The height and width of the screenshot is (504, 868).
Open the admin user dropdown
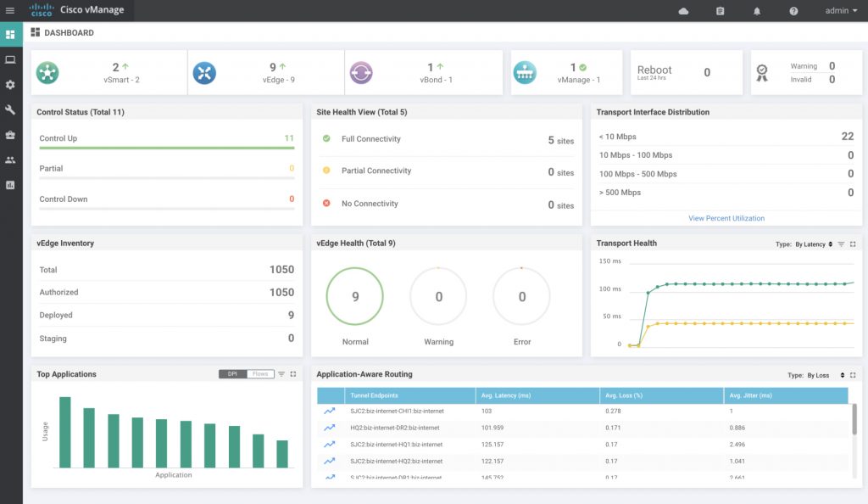[x=841, y=11]
